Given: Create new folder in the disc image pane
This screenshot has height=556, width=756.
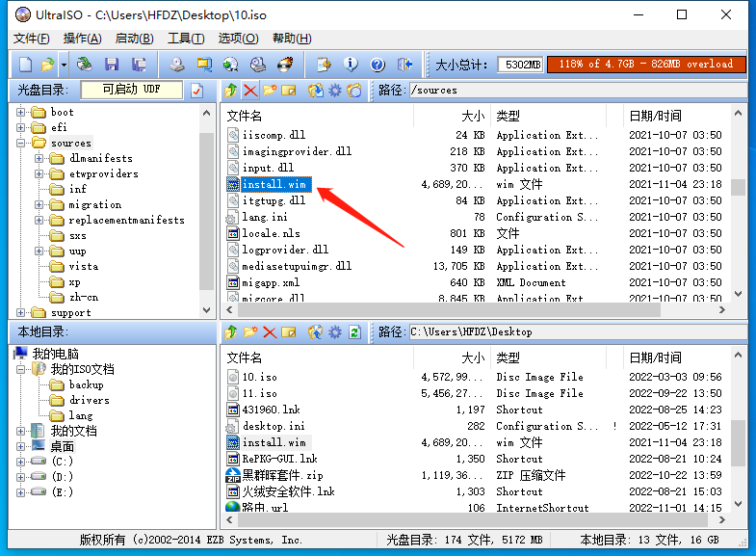Looking at the screenshot, I should (270, 91).
